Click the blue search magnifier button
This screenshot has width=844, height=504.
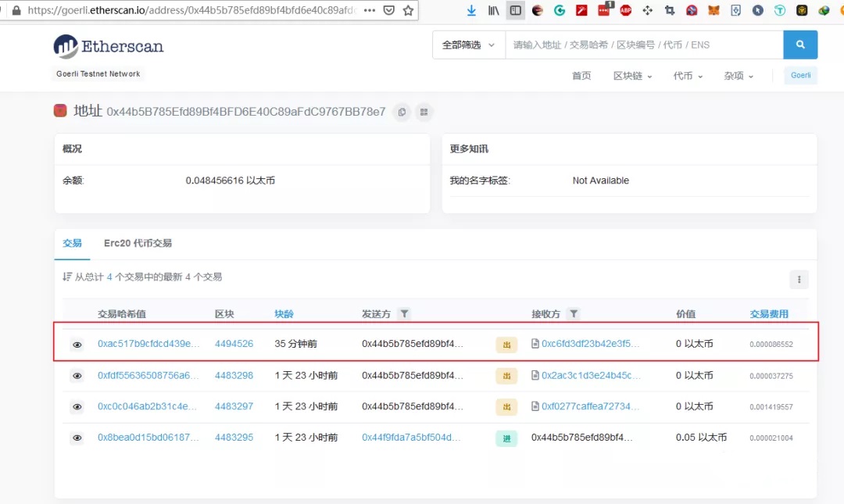(x=800, y=45)
